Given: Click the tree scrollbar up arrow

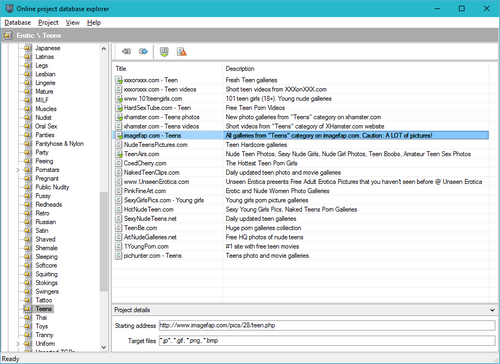Looking at the screenshot, I should 104,49.
